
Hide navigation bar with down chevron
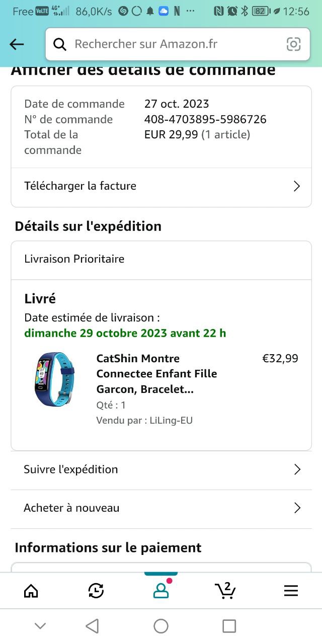[x=40, y=626]
